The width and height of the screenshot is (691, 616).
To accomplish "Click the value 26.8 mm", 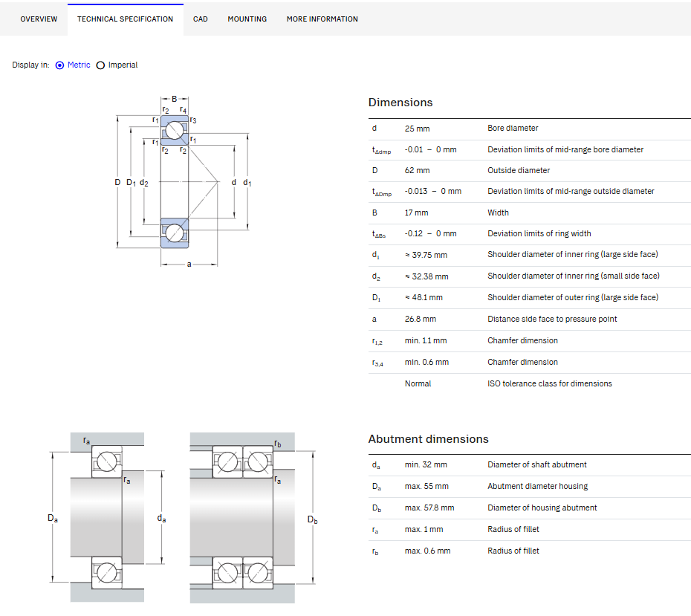I will click(x=421, y=319).
